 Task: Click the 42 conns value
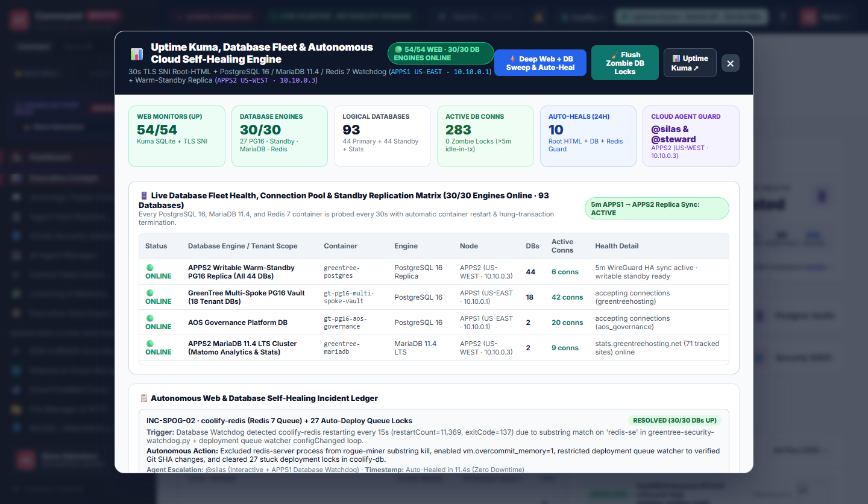(567, 297)
